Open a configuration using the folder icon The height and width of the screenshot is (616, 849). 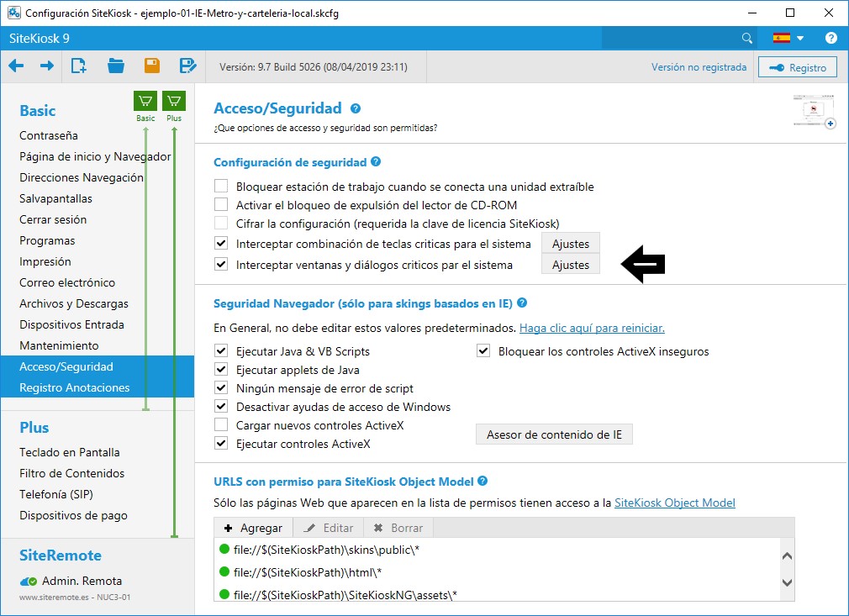(x=116, y=66)
